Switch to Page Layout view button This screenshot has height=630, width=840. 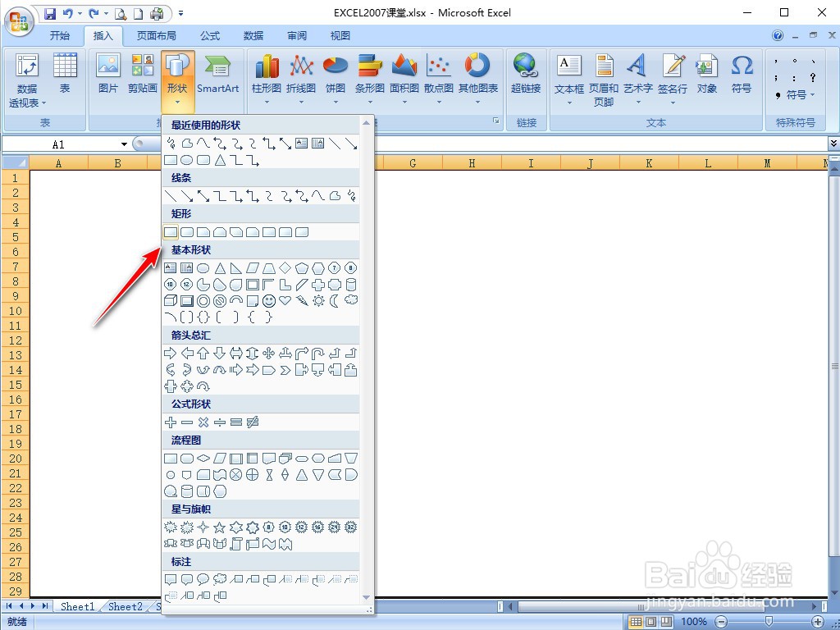point(651,622)
